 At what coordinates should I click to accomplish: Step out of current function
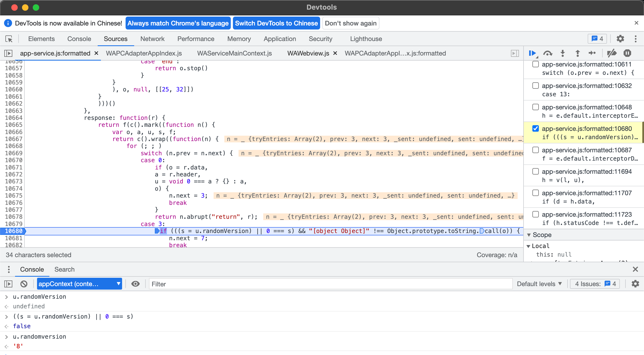[x=577, y=53]
